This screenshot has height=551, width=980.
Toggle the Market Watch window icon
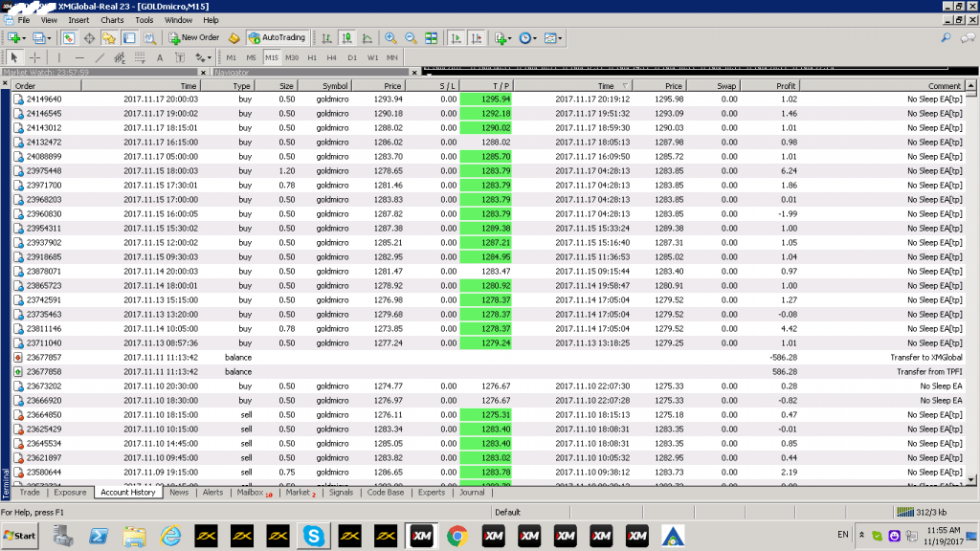(69, 38)
